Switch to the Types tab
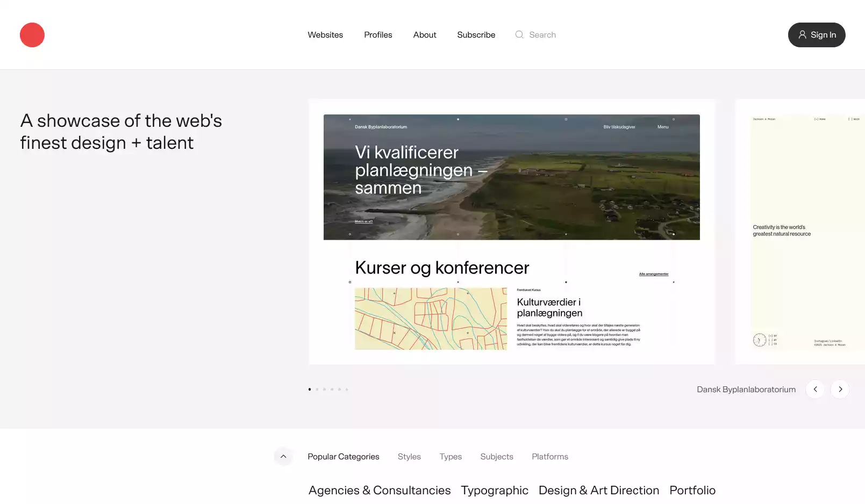Screen dimensions: 865x504 coord(451,457)
